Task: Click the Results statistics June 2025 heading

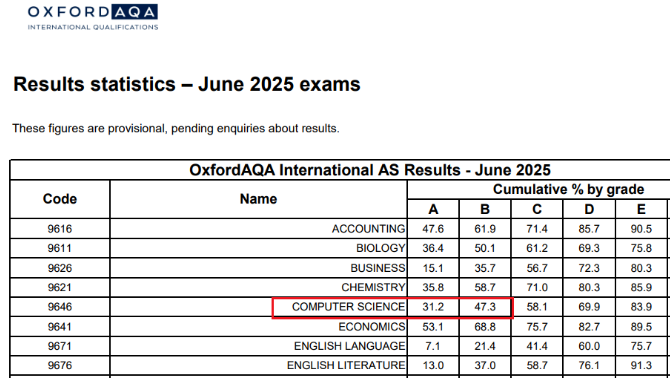Action: 187,84
